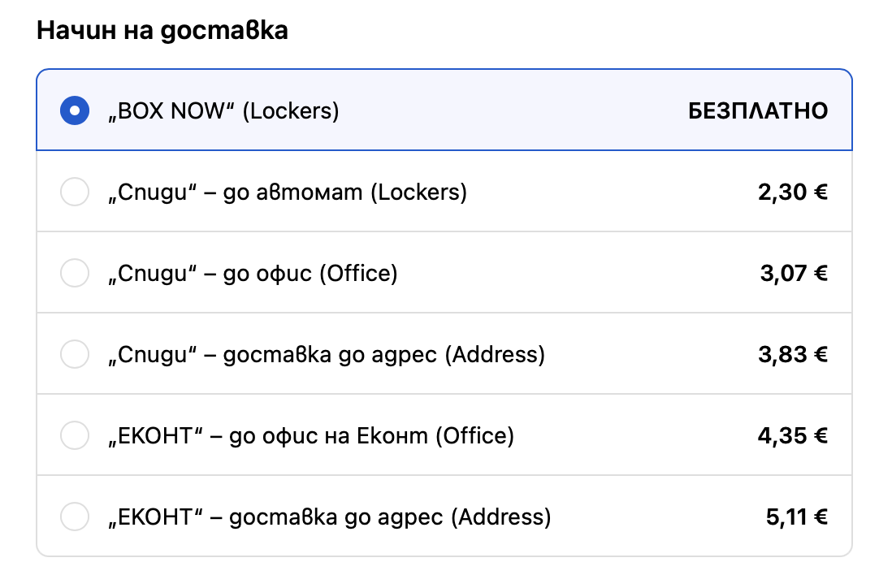The image size is (892, 588).
Task: Click the „BOX NOW“ (Lockers) label text
Action: [223, 110]
